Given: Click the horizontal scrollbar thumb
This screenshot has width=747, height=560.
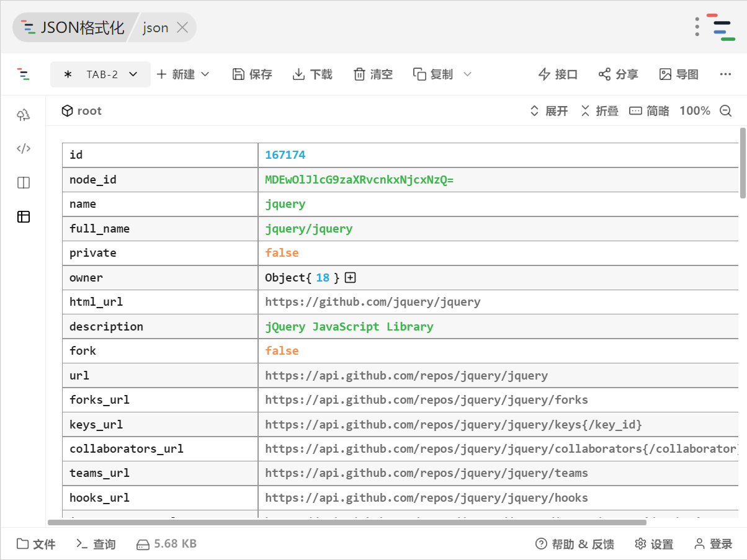Looking at the screenshot, I should (x=347, y=522).
